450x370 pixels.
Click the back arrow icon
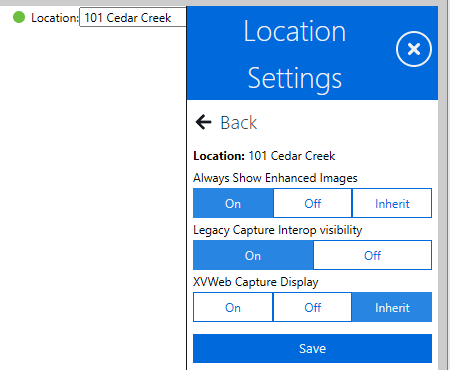pos(203,122)
